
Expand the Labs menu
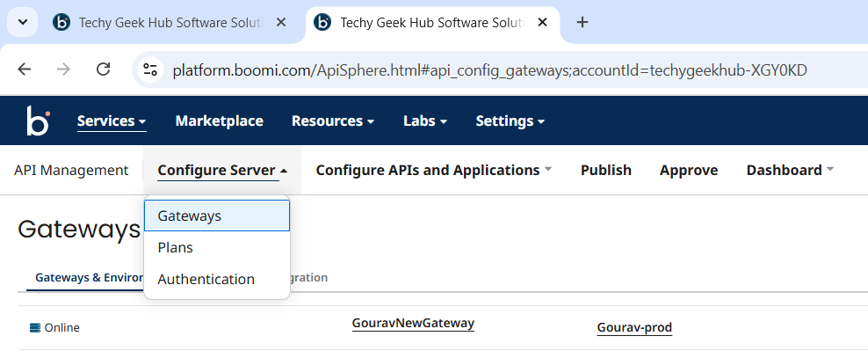click(425, 121)
